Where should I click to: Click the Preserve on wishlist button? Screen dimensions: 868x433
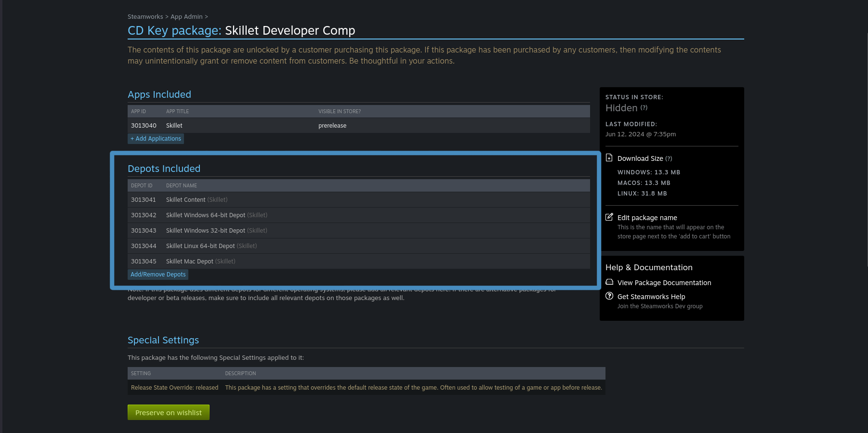point(168,412)
